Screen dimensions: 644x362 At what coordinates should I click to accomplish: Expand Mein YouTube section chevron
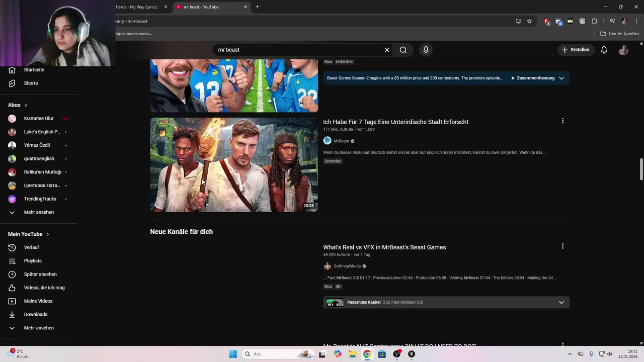48,234
